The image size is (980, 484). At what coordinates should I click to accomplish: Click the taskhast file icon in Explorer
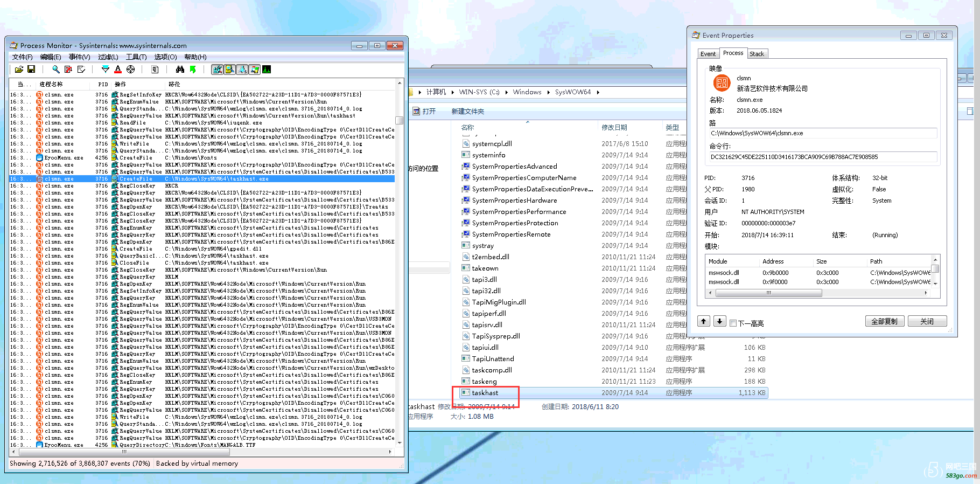(x=466, y=392)
